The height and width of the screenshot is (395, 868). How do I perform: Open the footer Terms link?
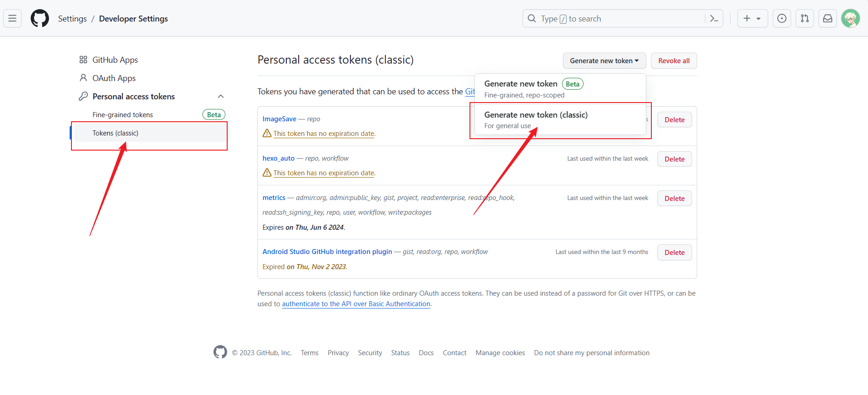(x=310, y=352)
